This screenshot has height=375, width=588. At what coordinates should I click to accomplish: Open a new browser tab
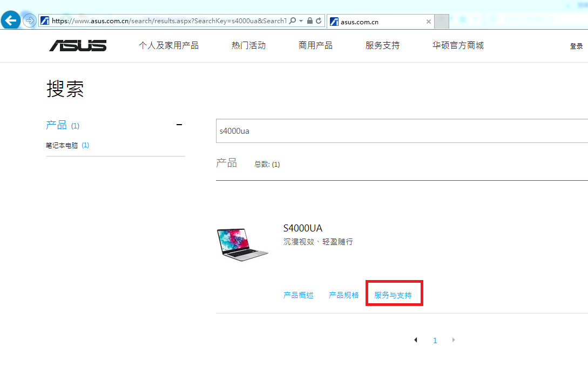point(442,22)
